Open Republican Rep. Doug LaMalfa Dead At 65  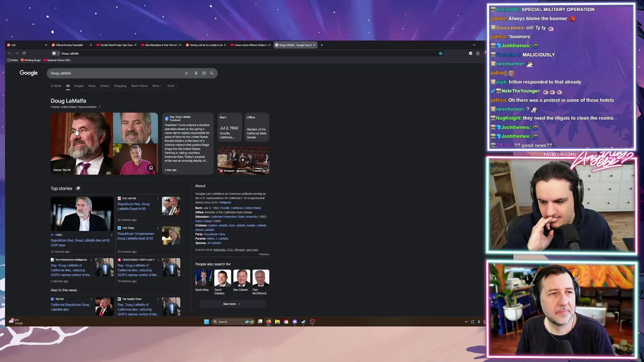click(x=133, y=206)
